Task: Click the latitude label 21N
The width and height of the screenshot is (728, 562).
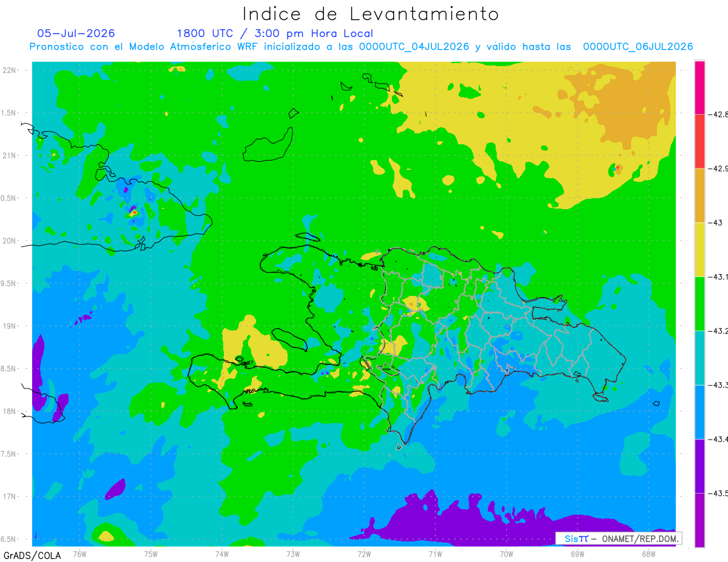Action: tap(10, 155)
